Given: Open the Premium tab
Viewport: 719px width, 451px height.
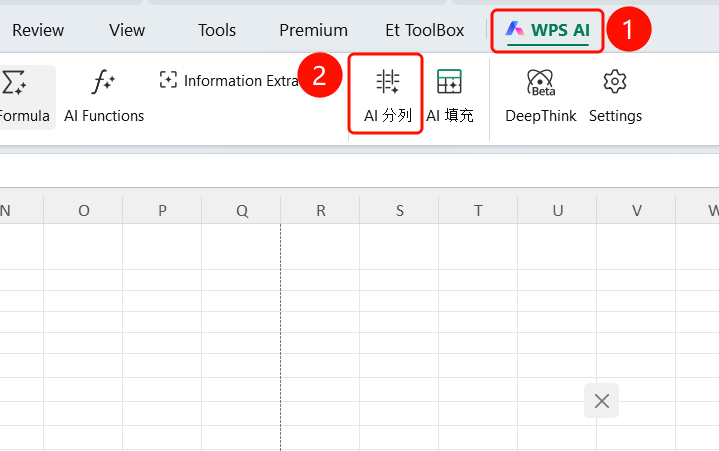Looking at the screenshot, I should click(x=314, y=30).
